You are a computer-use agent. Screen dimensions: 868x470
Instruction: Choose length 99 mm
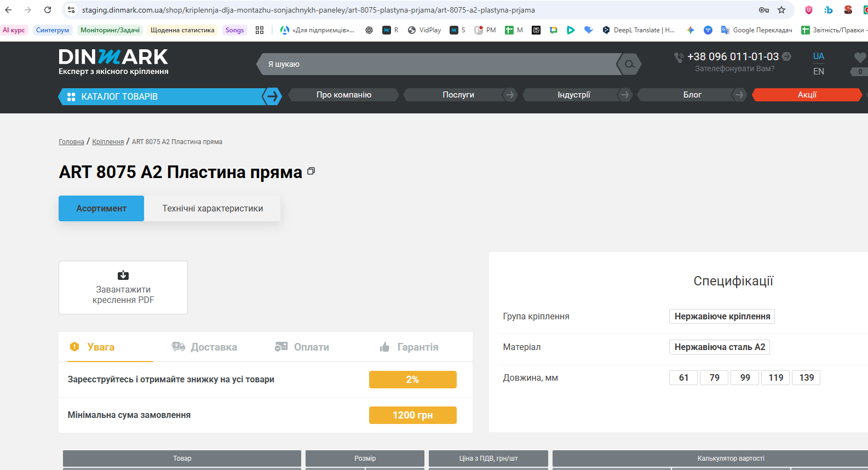click(x=745, y=377)
